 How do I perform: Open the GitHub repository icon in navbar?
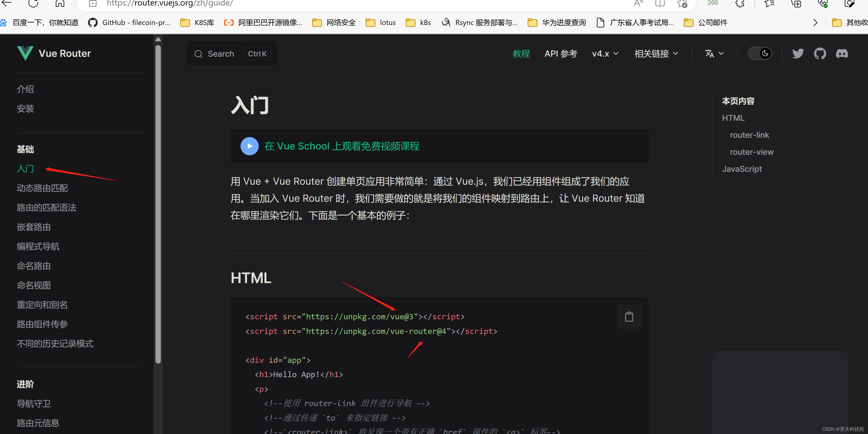820,53
